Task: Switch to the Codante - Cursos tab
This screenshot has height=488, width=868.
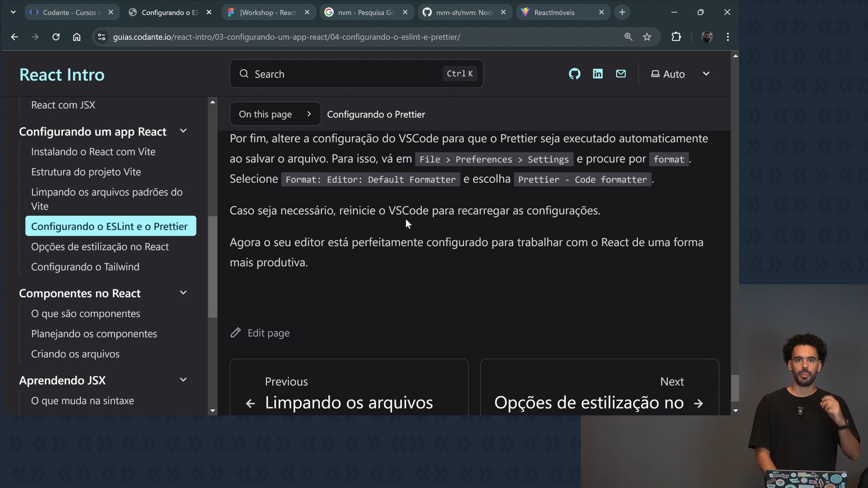Action: pos(71,12)
